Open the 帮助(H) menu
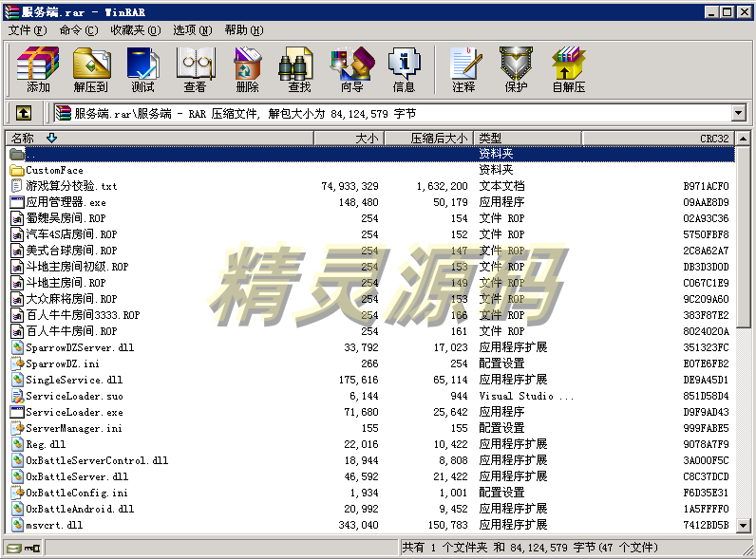Image resolution: width=756 pixels, height=559 pixels. tap(244, 30)
